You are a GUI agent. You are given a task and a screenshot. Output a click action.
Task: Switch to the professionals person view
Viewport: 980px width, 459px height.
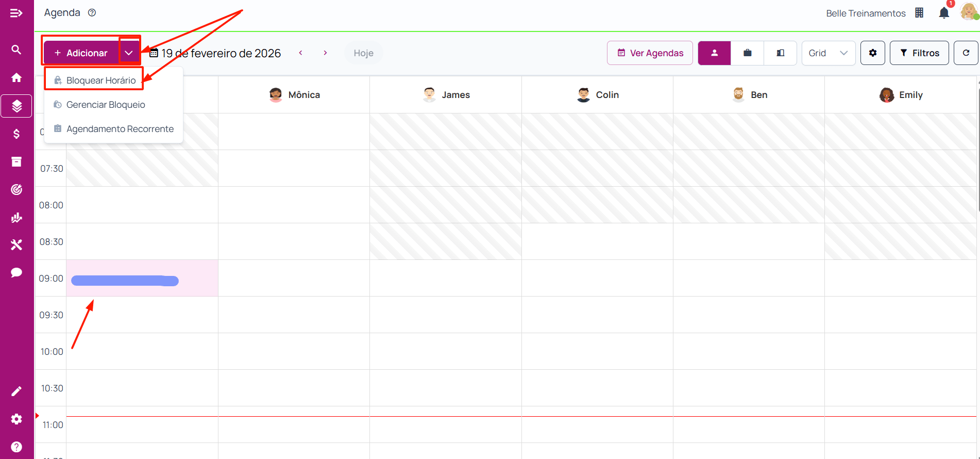714,53
